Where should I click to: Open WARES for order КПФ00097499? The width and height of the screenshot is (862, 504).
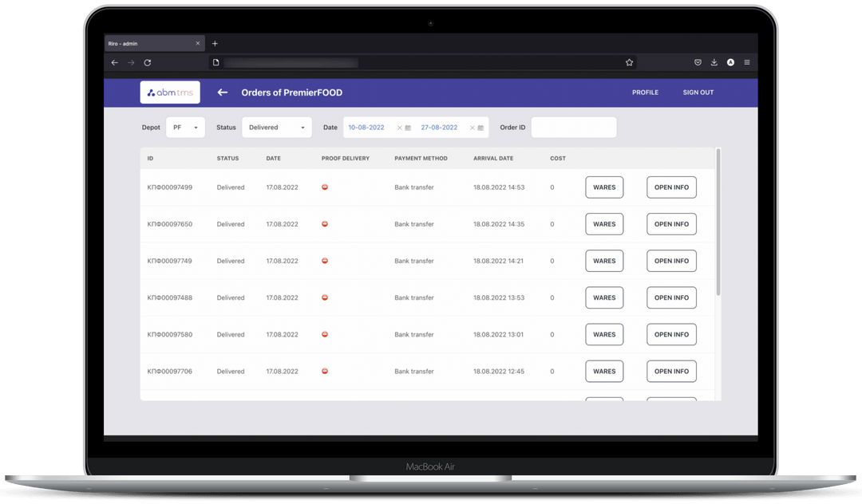pyautogui.click(x=604, y=187)
